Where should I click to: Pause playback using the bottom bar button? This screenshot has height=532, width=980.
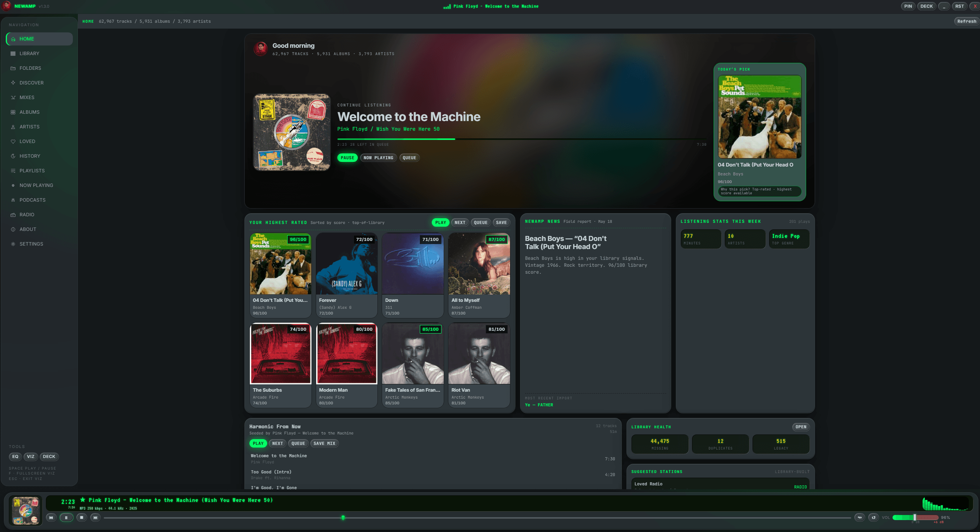point(66,518)
